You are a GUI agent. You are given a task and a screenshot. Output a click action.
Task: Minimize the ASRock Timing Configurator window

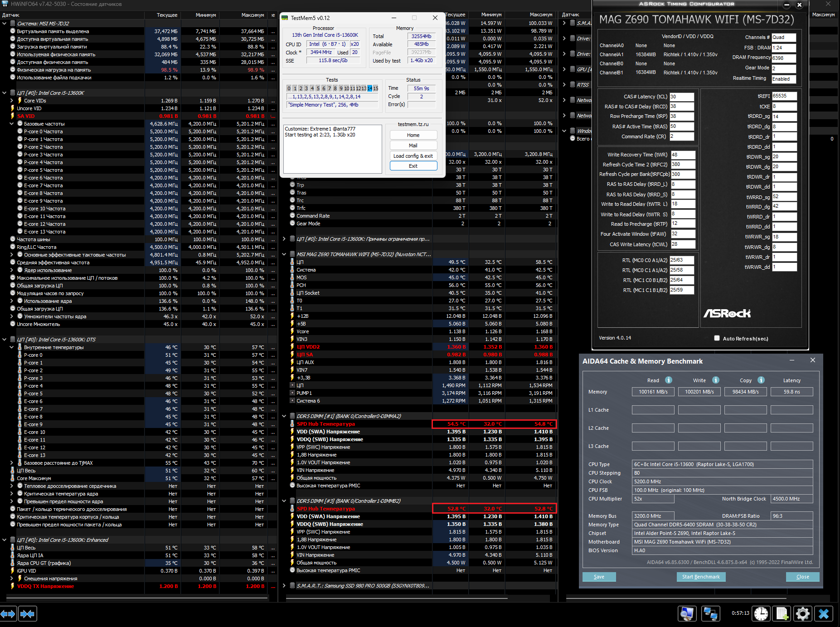[787, 5]
